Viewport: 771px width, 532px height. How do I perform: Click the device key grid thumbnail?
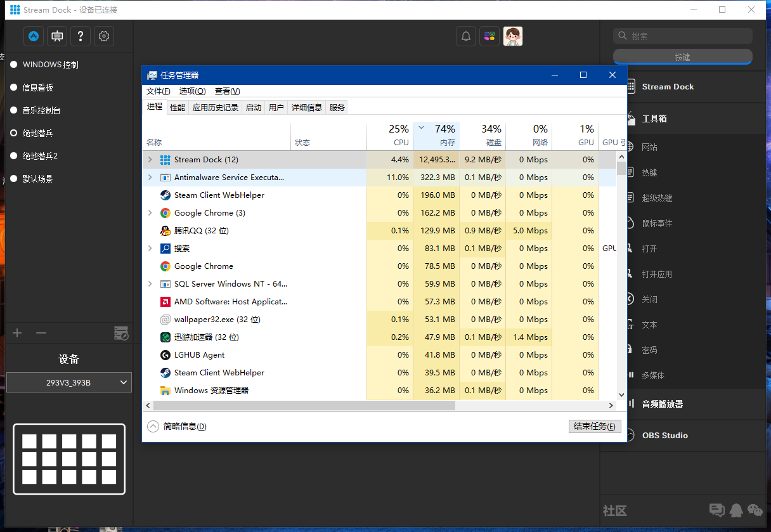click(x=69, y=459)
